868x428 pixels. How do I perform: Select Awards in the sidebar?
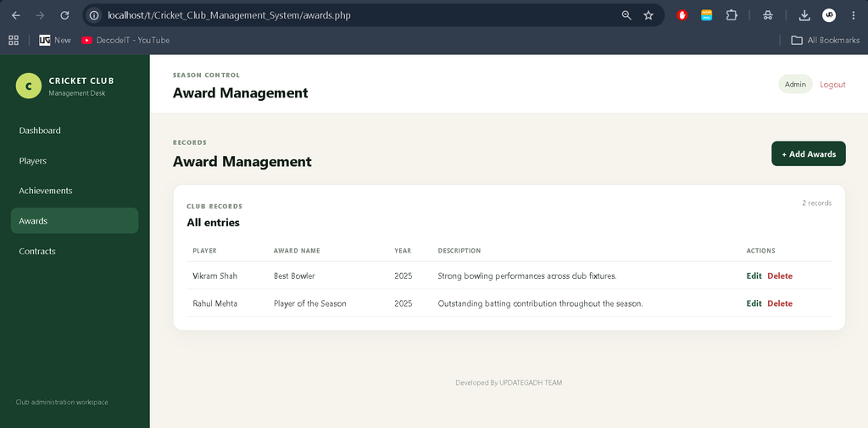(x=75, y=220)
